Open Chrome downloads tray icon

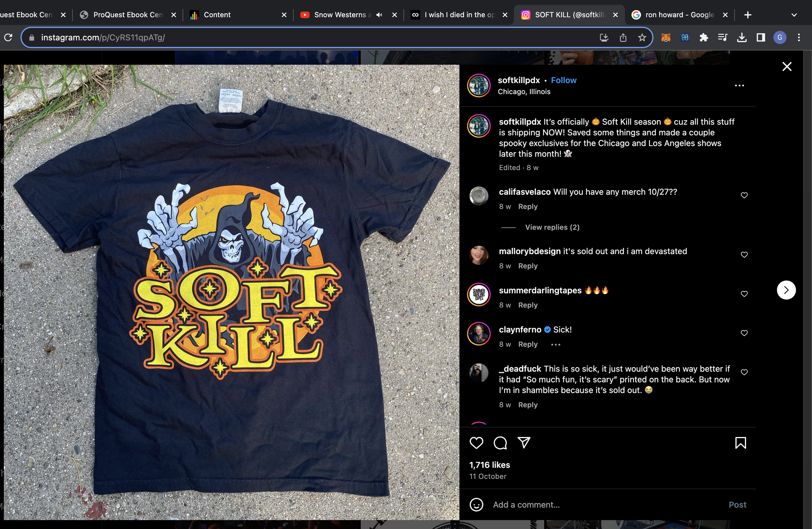(x=742, y=37)
